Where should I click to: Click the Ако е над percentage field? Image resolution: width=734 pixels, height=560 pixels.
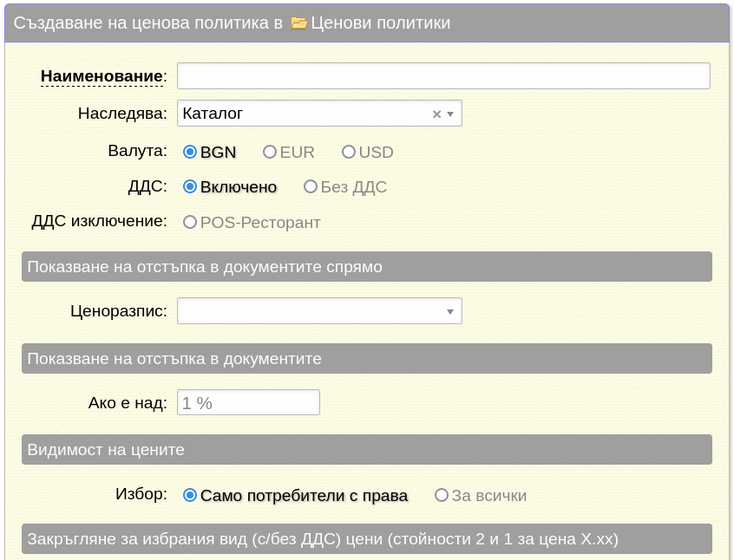[x=248, y=402]
